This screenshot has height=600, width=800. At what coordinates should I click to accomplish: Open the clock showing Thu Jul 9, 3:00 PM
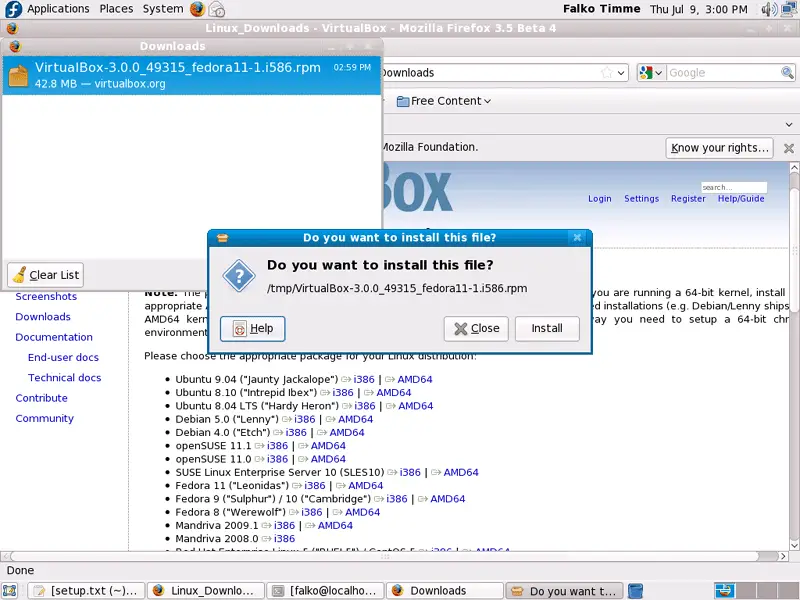(698, 9)
